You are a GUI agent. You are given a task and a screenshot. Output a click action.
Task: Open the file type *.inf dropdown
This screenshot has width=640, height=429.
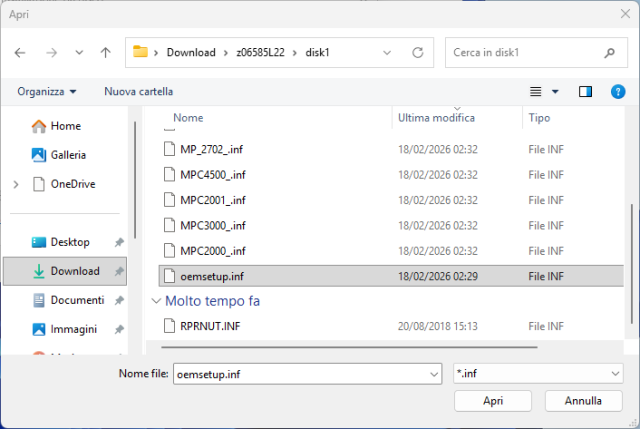pyautogui.click(x=538, y=373)
